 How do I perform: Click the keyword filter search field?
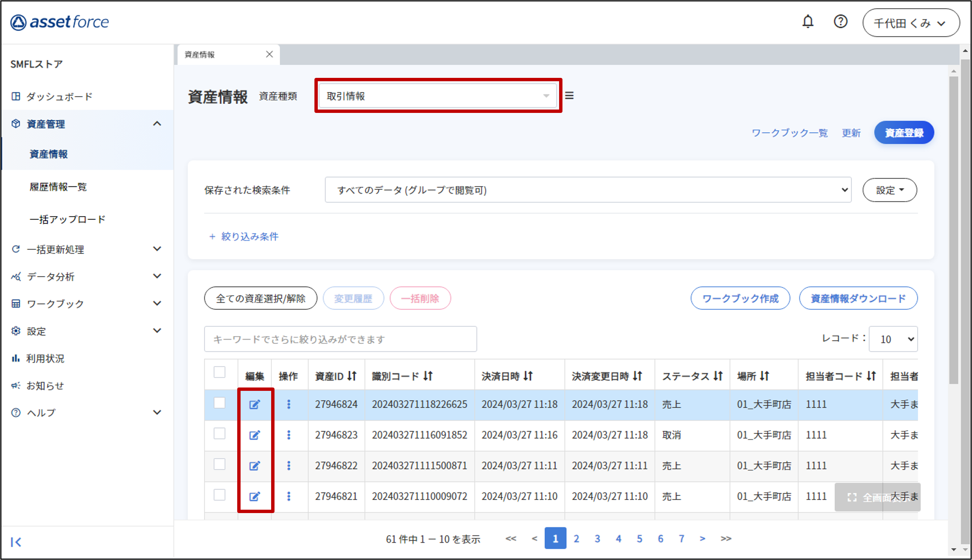tap(340, 339)
